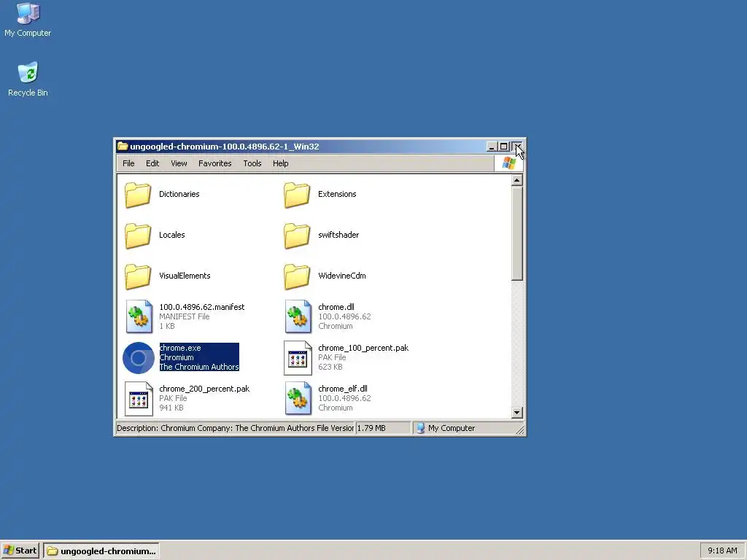Click the chrome_200_percent.pak file name
Screen dimensions: 747x560
(204, 389)
